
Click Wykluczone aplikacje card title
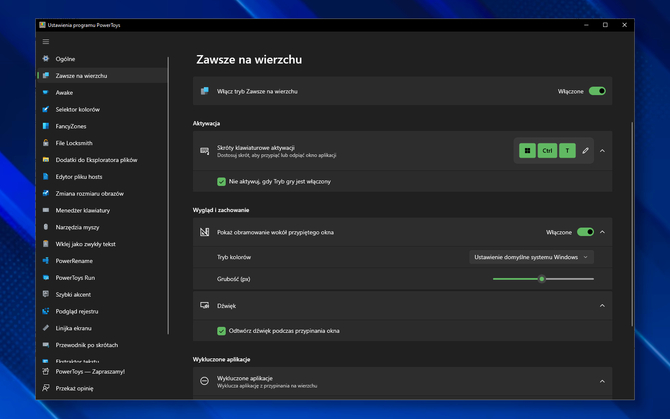[245, 378]
